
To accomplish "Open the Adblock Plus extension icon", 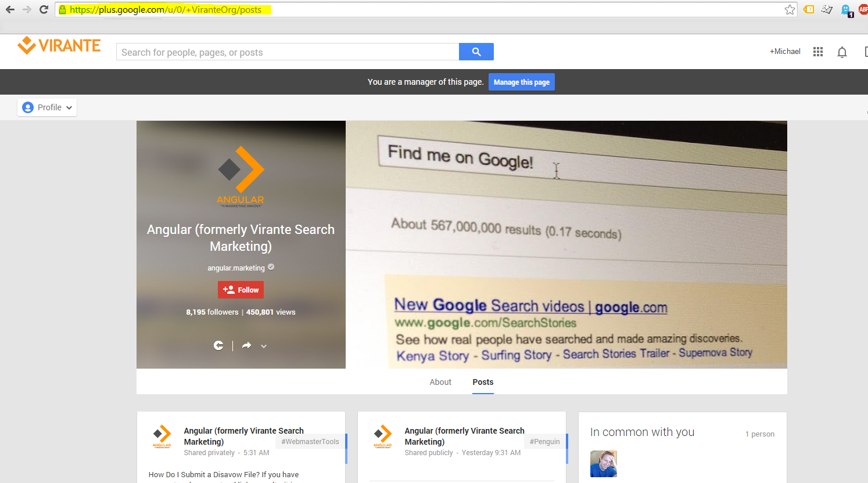I will click(x=863, y=9).
